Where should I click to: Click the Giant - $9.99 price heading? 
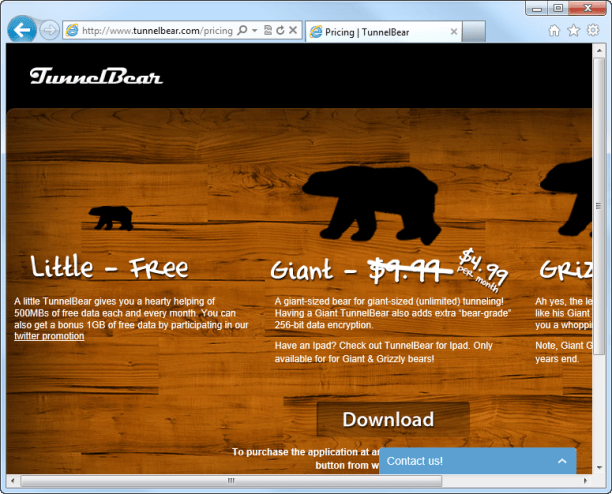pyautogui.click(x=360, y=270)
